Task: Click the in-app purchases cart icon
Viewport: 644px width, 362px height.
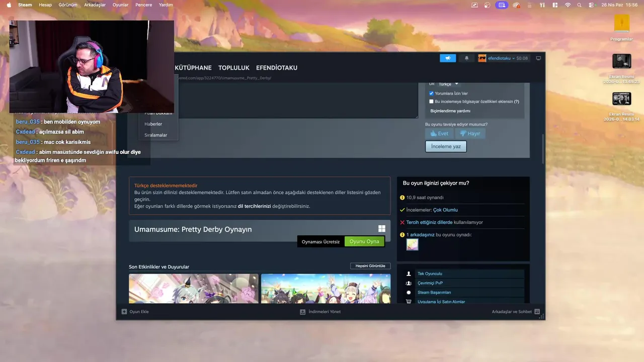Action: tap(409, 302)
